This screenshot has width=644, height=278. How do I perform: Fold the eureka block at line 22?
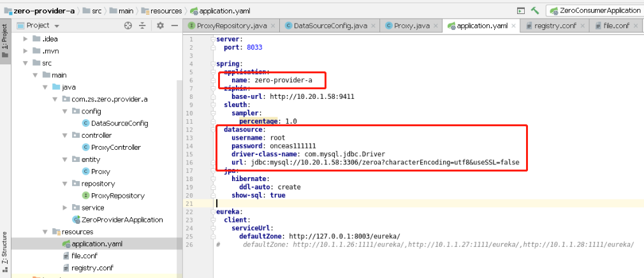point(213,212)
